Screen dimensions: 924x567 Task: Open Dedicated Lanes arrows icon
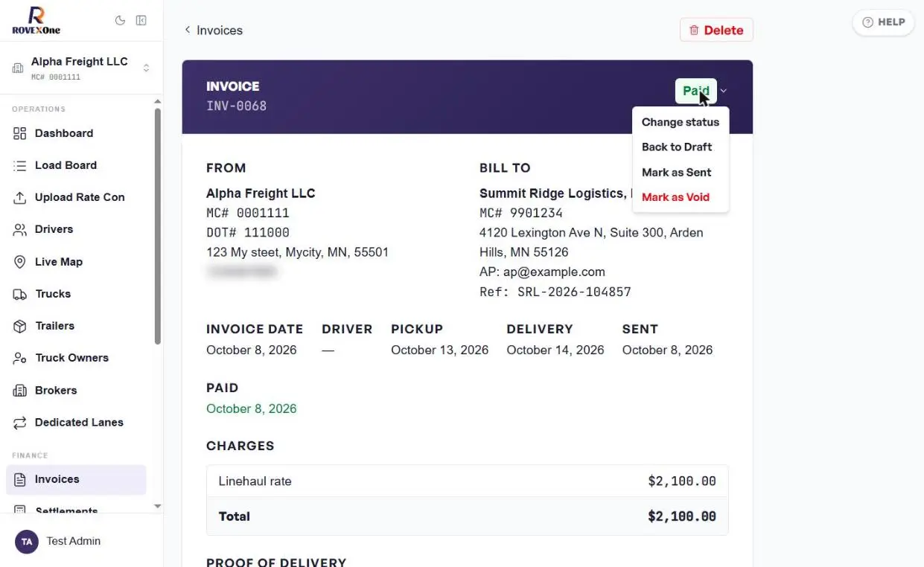[20, 422]
